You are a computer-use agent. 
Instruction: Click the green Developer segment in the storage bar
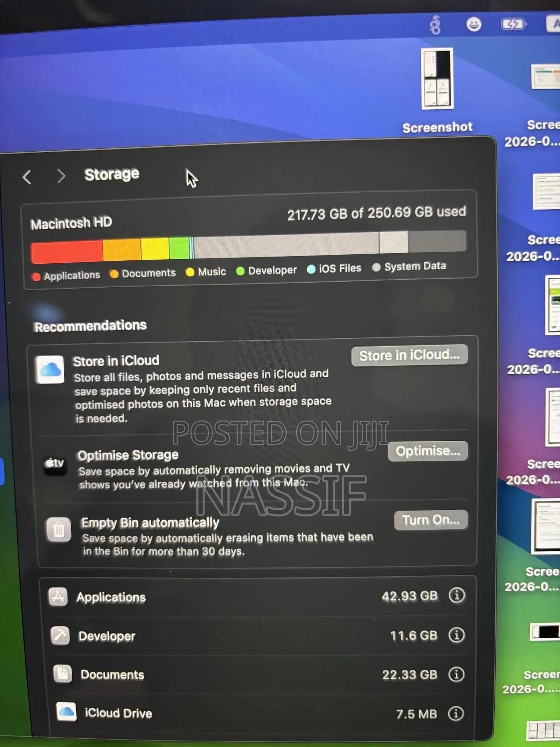tap(179, 248)
